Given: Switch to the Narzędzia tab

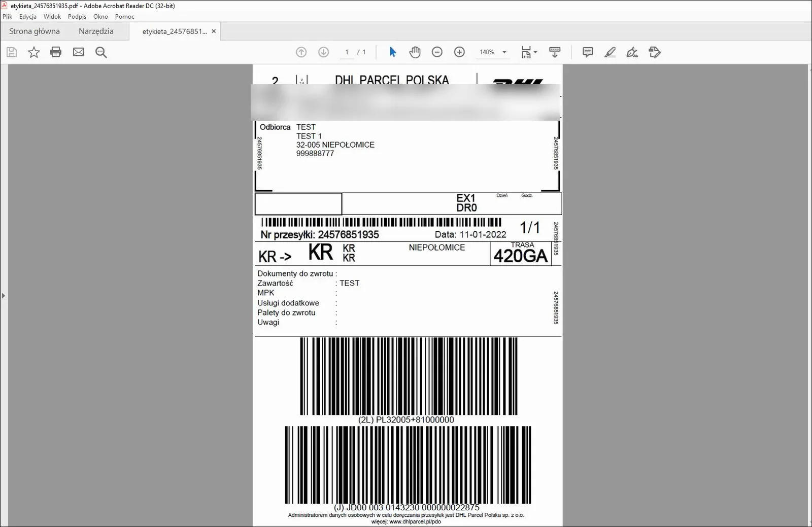Looking at the screenshot, I should [x=96, y=31].
